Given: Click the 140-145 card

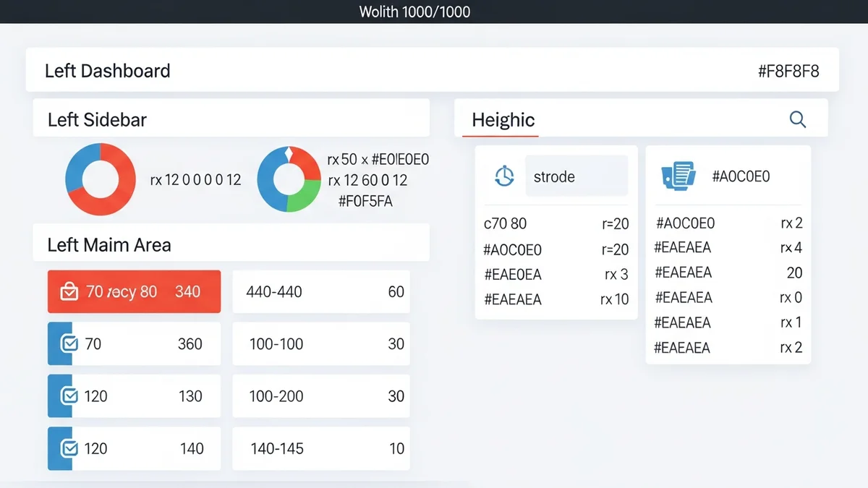Looking at the screenshot, I should coord(320,448).
